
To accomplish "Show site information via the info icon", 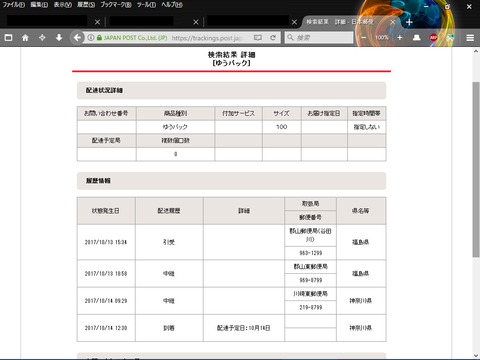I will tap(90, 38).
